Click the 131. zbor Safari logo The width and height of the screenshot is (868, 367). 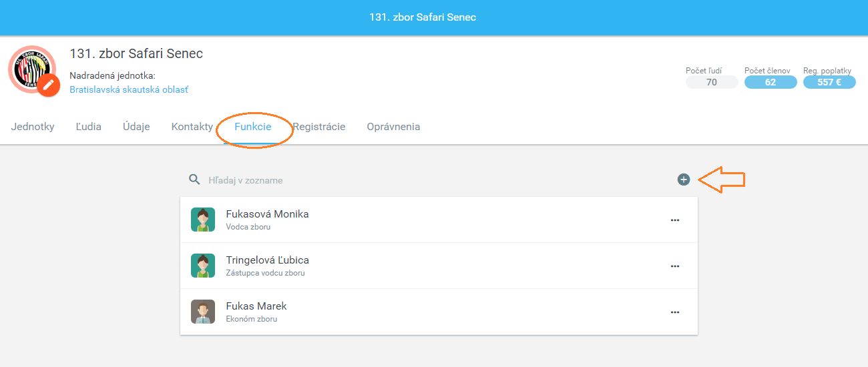[x=31, y=69]
